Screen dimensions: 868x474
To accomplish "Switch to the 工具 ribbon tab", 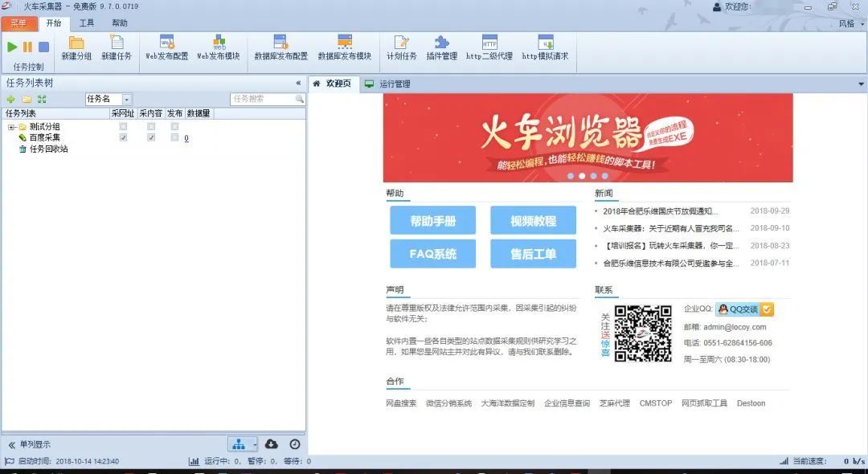I will 87,23.
